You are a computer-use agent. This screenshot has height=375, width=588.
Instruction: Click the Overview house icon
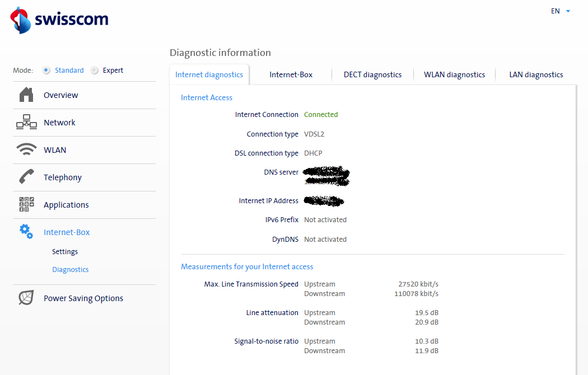click(26, 95)
